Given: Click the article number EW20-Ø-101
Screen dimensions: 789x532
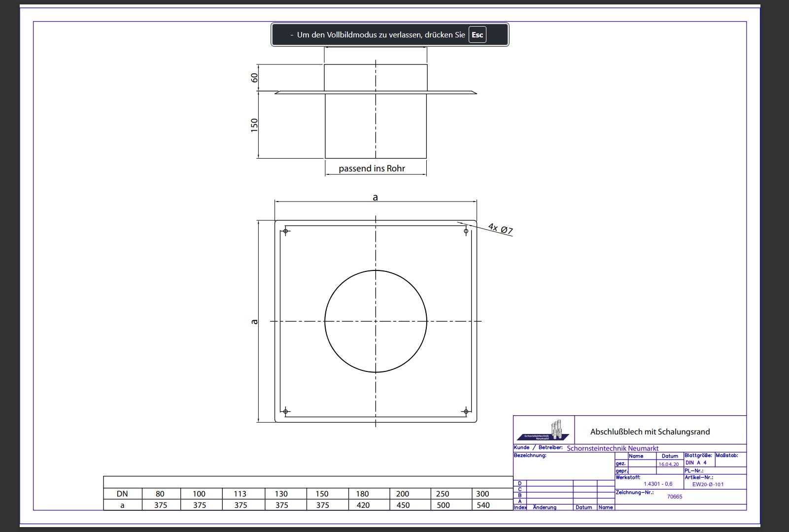Looking at the screenshot, I should pyautogui.click(x=708, y=484).
